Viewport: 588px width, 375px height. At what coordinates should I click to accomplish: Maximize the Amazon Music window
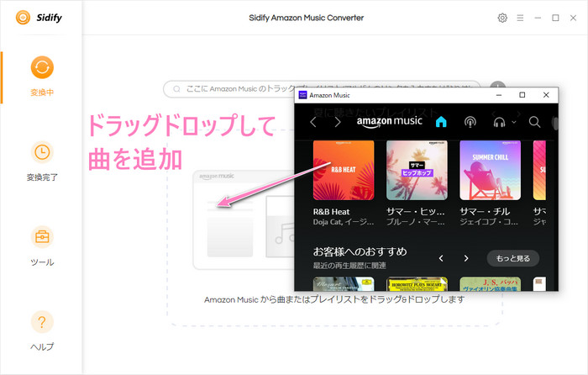[522, 95]
